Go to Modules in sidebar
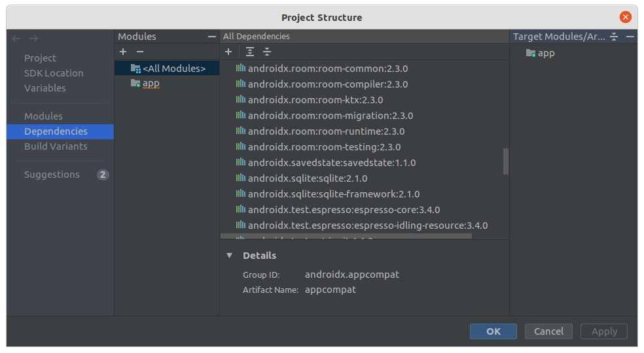This screenshot has width=644, height=353. coord(44,116)
